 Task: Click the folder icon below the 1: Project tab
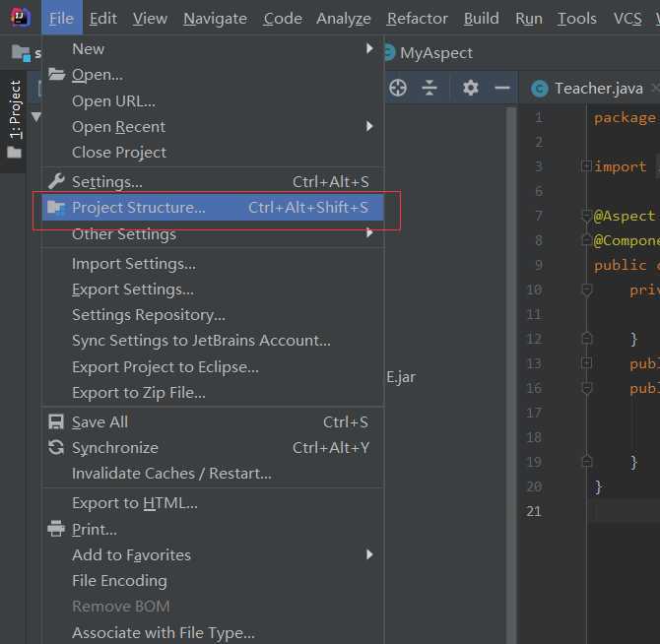tap(15, 152)
